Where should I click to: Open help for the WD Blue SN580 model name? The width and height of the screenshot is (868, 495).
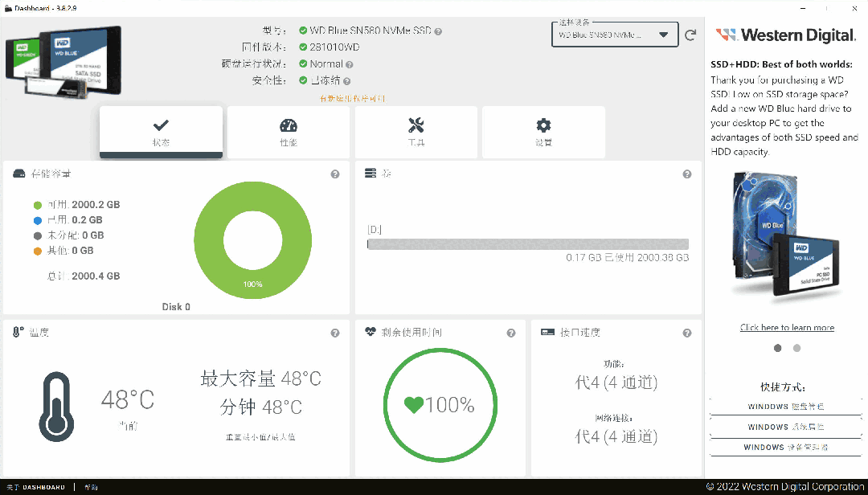point(439,31)
